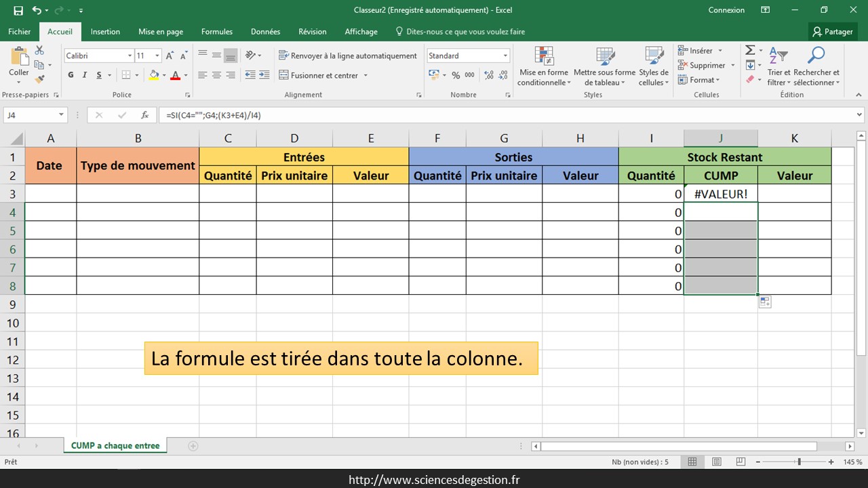Toggle bold formatting (G)
This screenshot has width=868, height=488.
pos(71,75)
